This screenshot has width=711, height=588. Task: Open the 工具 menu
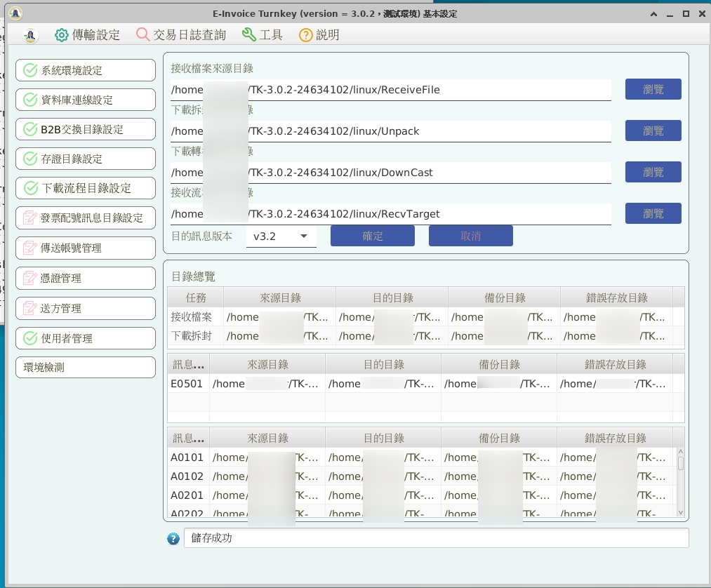point(263,35)
